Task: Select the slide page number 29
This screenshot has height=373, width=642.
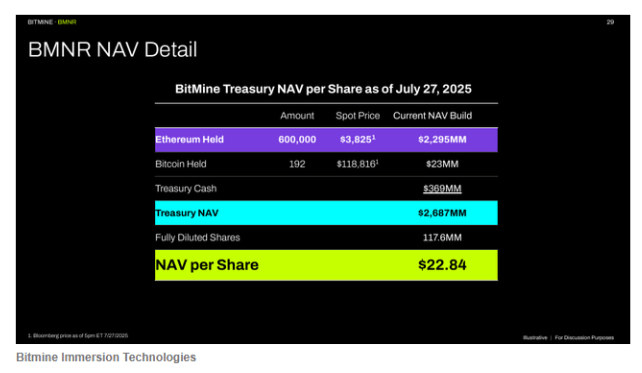Action: click(x=610, y=22)
